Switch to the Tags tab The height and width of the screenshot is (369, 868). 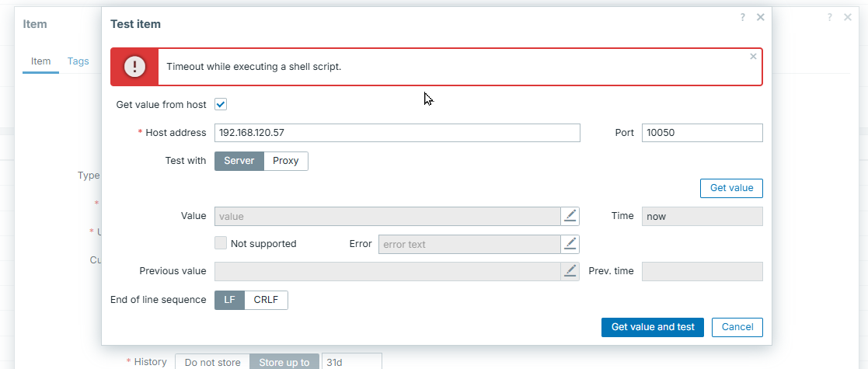point(78,61)
